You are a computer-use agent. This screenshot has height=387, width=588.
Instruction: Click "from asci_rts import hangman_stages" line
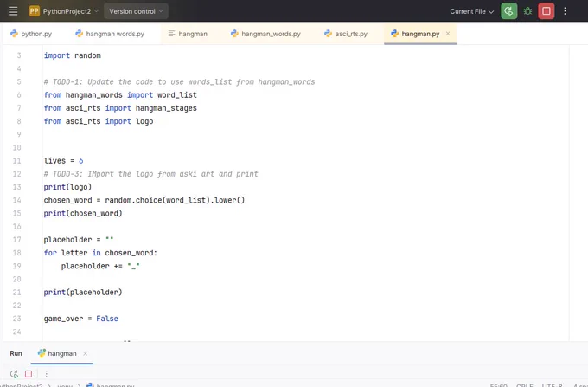120,108
